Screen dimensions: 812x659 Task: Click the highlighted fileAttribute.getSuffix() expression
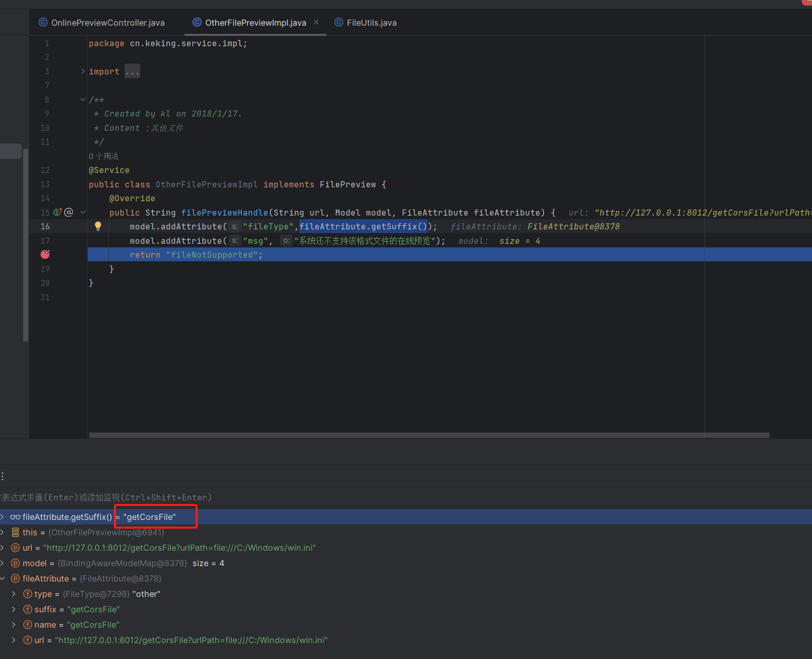coord(363,226)
